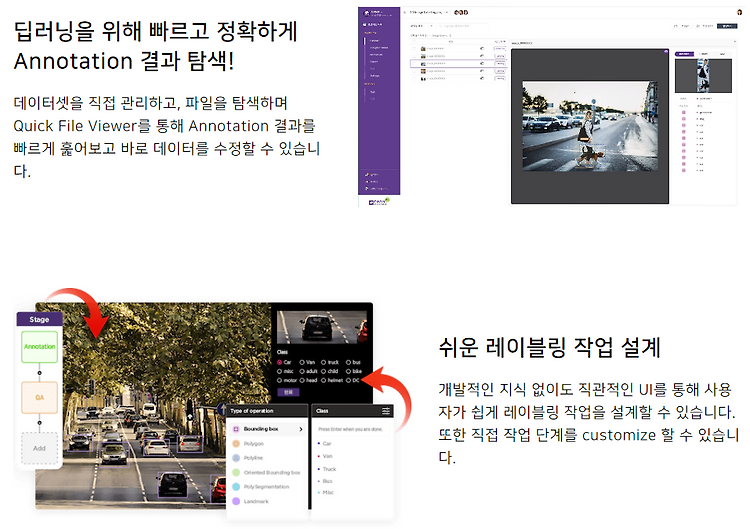Click the Type of operation panel header
The width and height of the screenshot is (750, 529).
click(267, 411)
